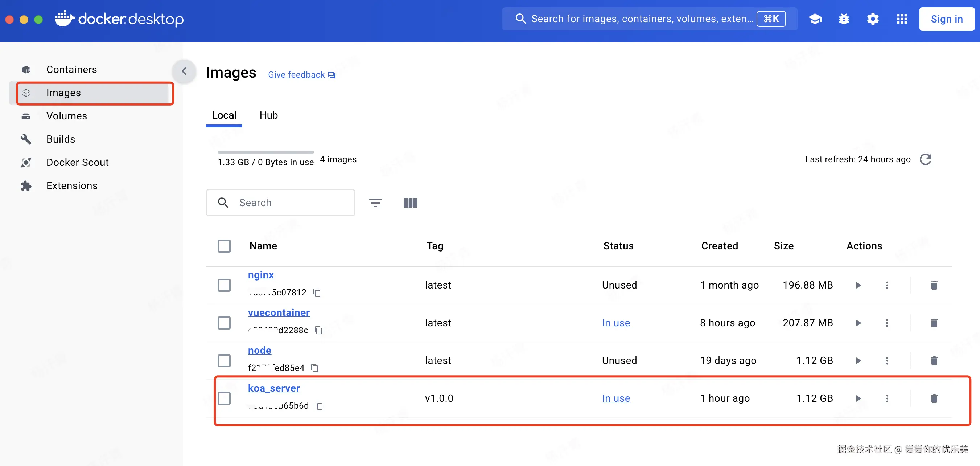The width and height of the screenshot is (980, 466).
Task: Open Docker Scout in the sidebar
Action: 91,162
